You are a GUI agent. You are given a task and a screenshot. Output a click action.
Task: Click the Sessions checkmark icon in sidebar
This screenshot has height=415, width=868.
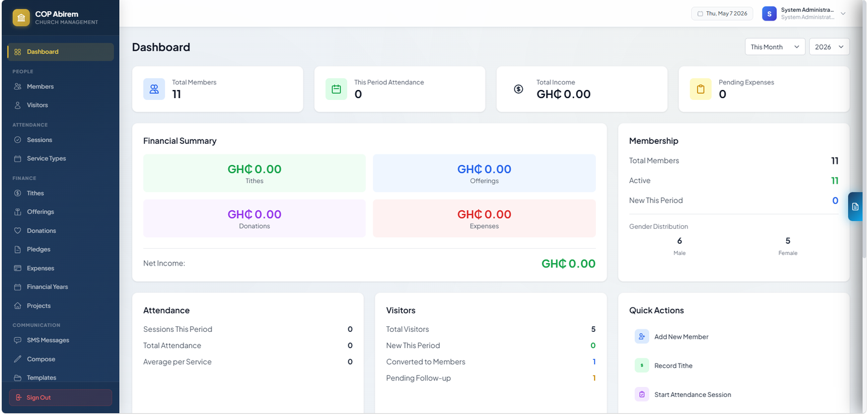[x=17, y=140]
